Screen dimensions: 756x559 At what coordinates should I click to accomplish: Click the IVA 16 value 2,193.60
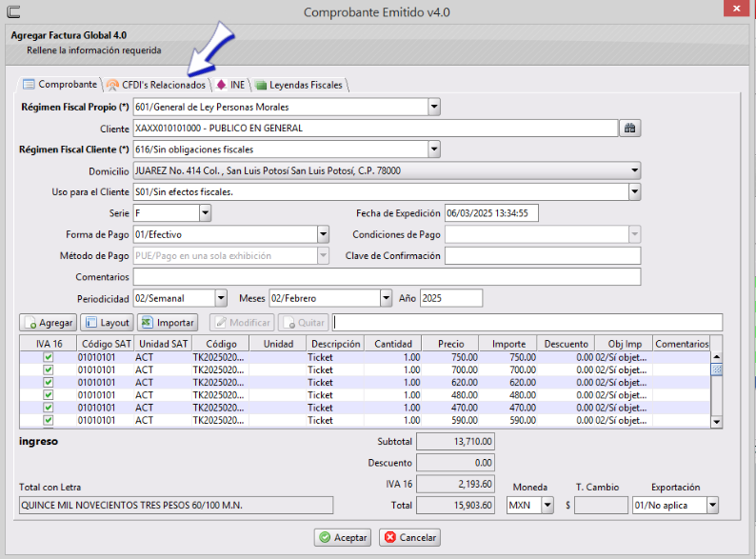tap(456, 484)
